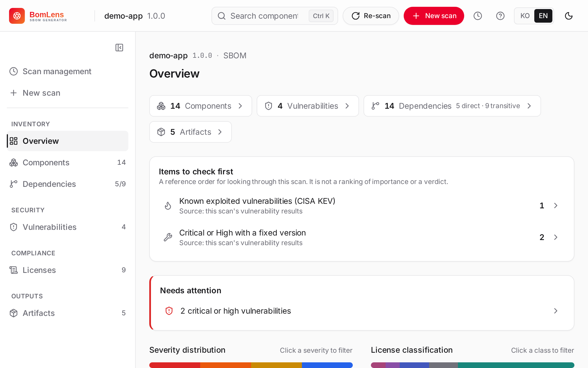The width and height of the screenshot is (588, 368).
Task: Open 2 critical or high vulnerabilities alert
Action: [x=362, y=311]
